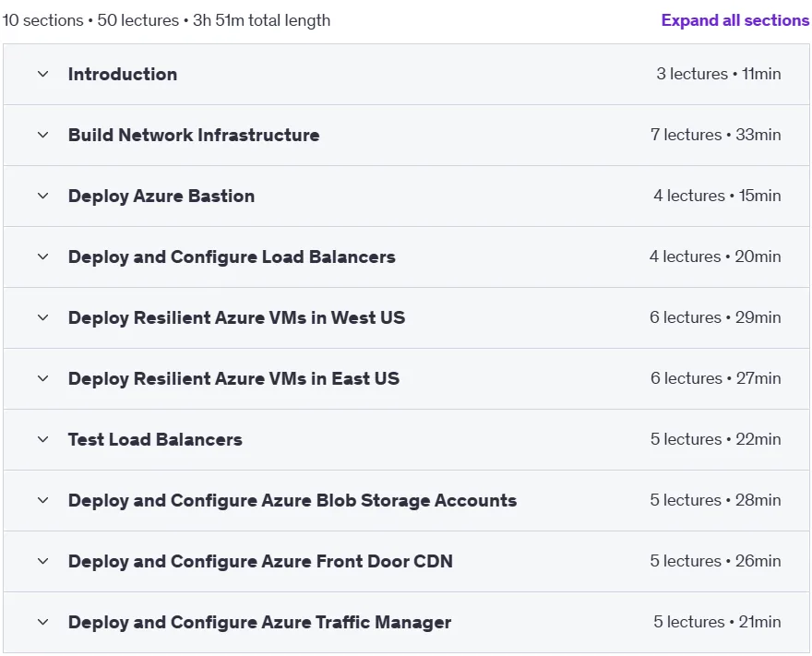Click the 5 lectures • 22min text
812x656 pixels.
point(716,439)
